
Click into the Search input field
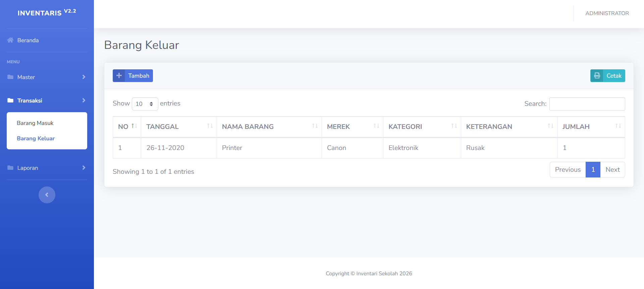(x=587, y=104)
